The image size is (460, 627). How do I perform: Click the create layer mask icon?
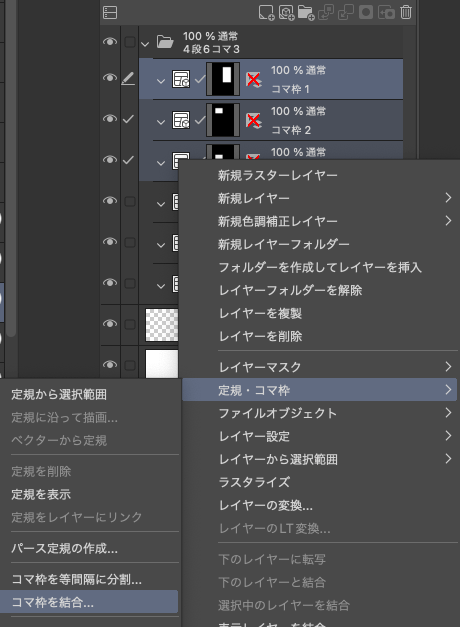(x=366, y=12)
